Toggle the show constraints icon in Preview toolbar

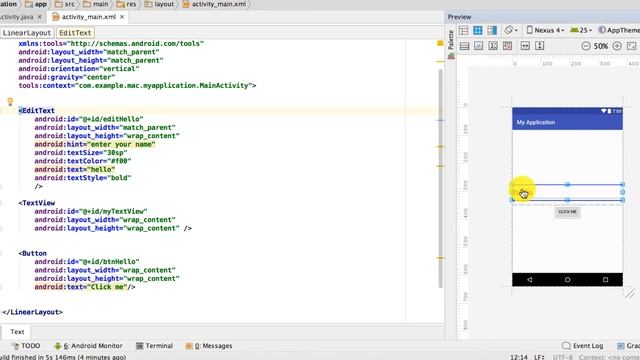coord(464,46)
